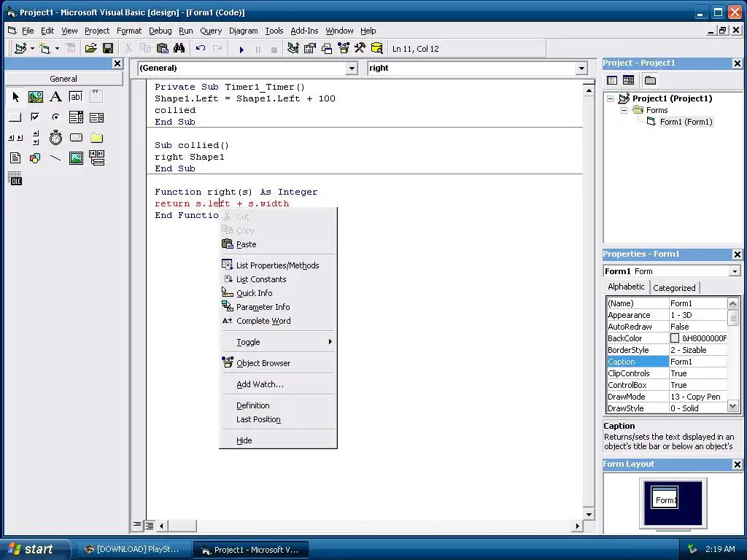Select the CommandButton control tool
Image resolution: width=747 pixels, height=560 pixels.
click(x=15, y=117)
